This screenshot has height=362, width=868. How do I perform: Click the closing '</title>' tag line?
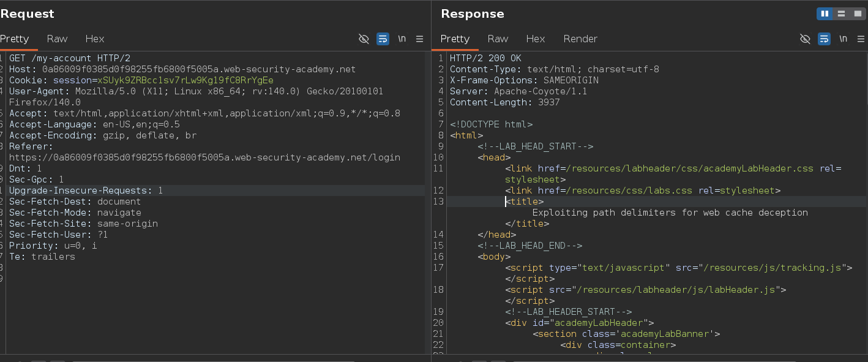526,224
